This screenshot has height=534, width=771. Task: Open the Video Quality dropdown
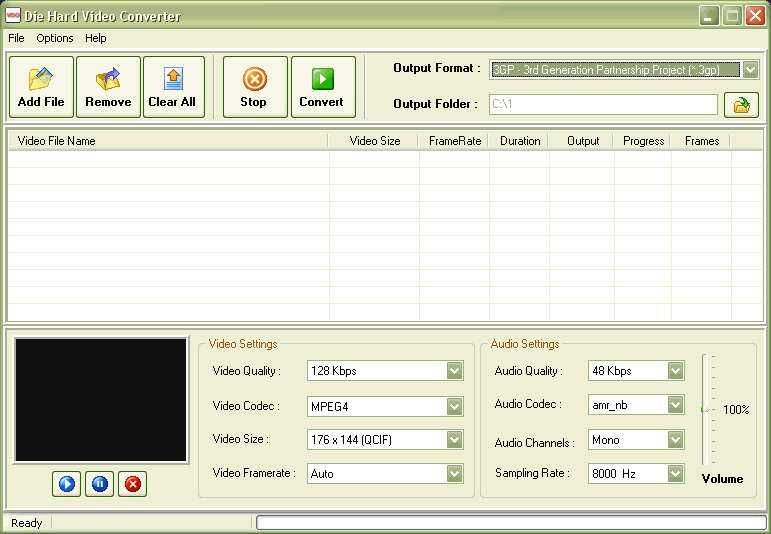(x=454, y=371)
